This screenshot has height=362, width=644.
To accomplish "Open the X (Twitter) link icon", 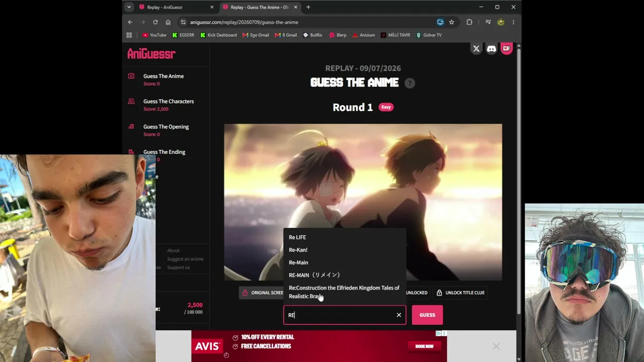I will click(x=476, y=49).
